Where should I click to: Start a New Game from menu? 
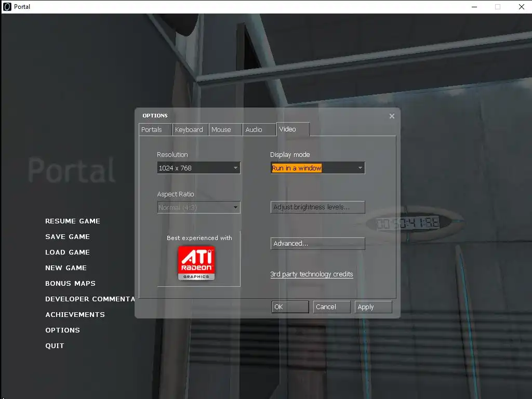[x=66, y=268]
